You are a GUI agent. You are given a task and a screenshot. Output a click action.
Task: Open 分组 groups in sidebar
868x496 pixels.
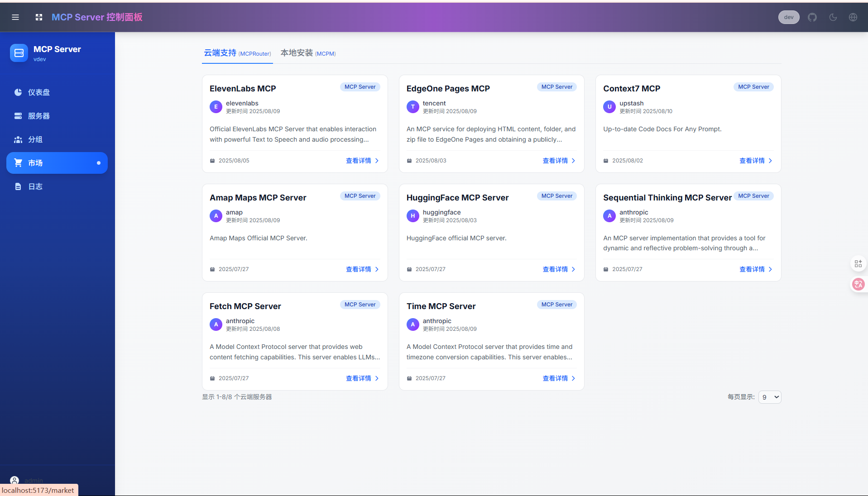57,139
